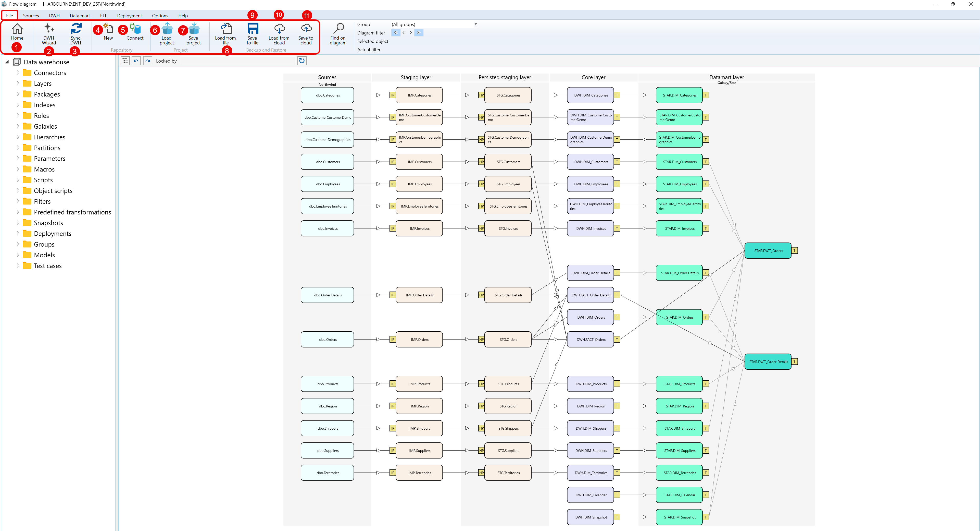Open the Deployment tab
The image size is (980, 531).
coord(129,16)
